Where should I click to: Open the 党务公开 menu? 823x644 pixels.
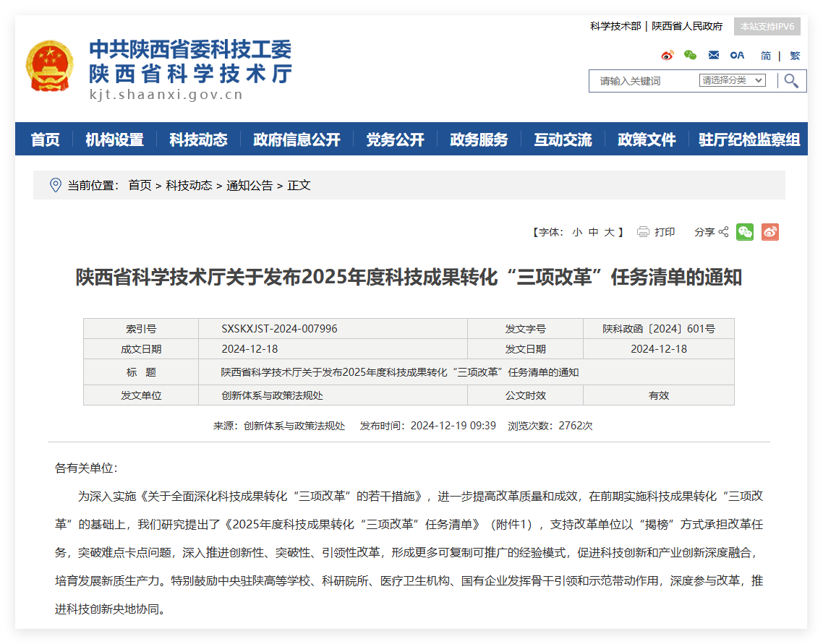click(x=395, y=139)
